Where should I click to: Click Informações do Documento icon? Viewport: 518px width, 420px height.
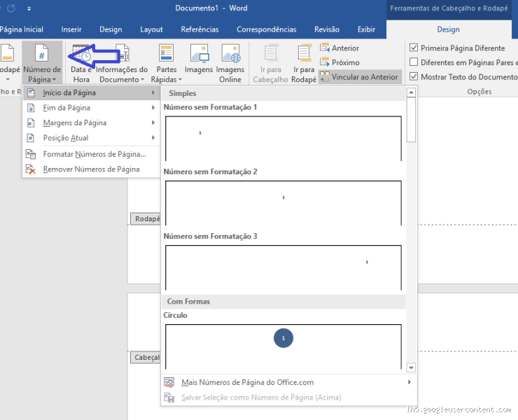122,55
